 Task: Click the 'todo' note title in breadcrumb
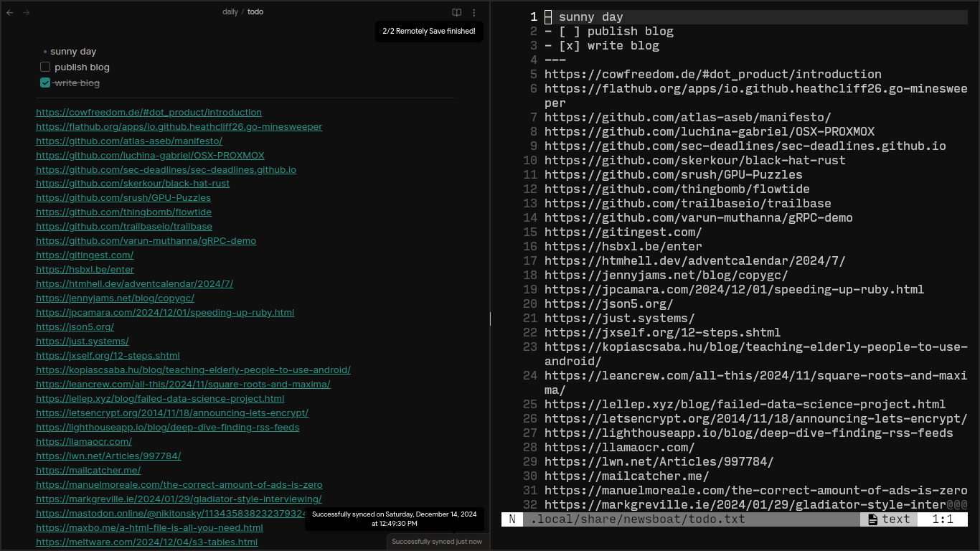pos(255,12)
